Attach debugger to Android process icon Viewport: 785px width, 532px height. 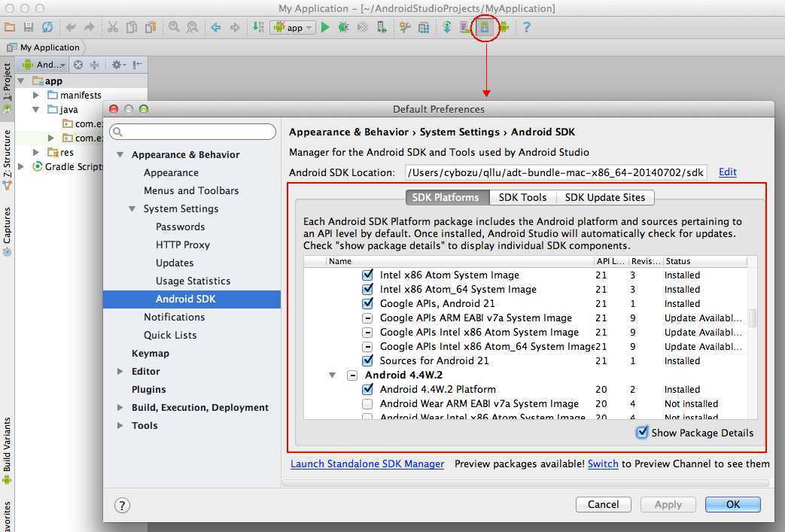tap(382, 28)
